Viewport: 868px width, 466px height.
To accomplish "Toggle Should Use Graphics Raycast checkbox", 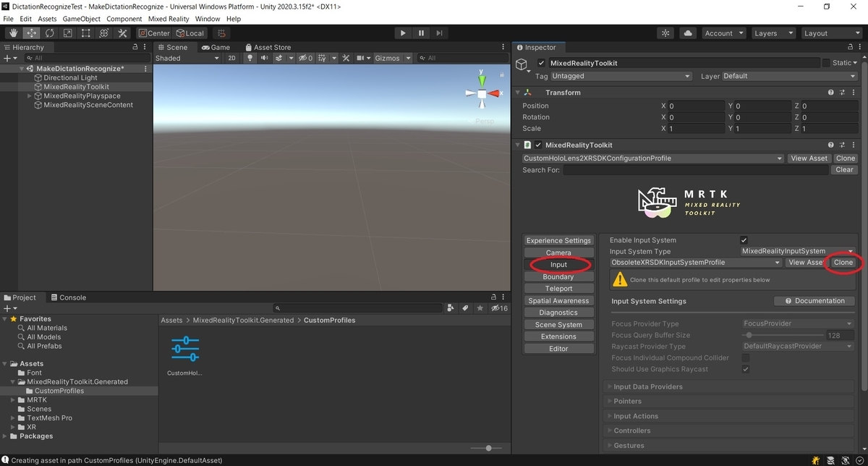I will click(746, 369).
